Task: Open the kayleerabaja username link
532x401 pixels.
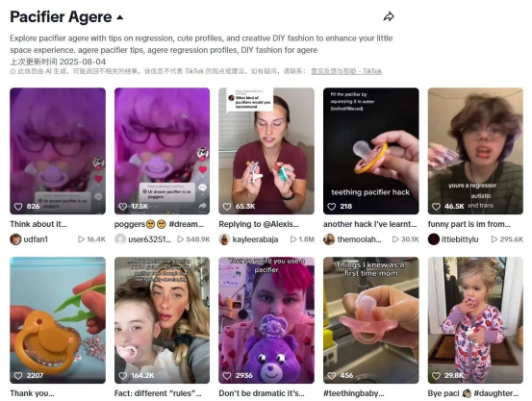Action: (x=255, y=239)
